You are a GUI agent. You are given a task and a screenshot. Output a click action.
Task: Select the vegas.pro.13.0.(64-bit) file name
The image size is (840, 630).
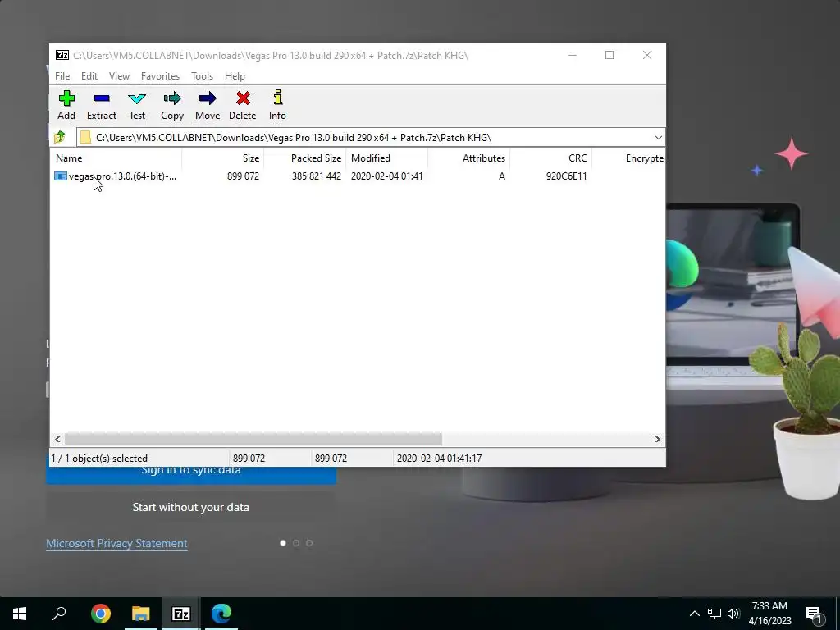click(x=122, y=176)
